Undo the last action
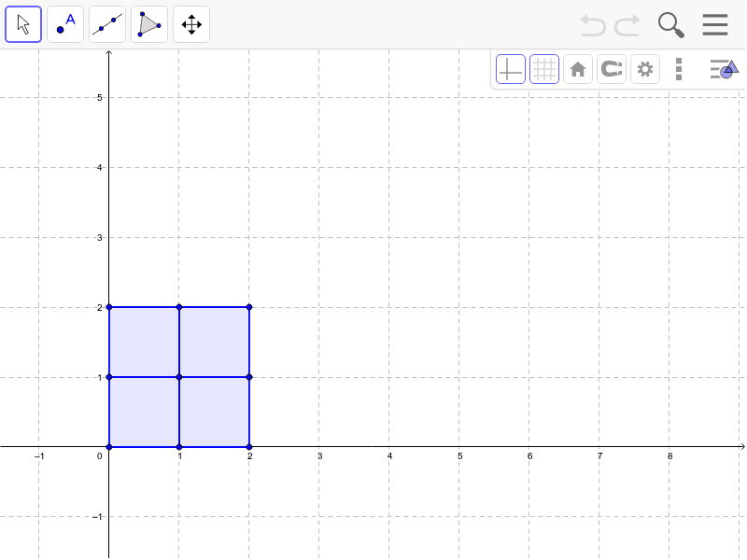Viewport: 747px width, 560px height. coord(593,25)
